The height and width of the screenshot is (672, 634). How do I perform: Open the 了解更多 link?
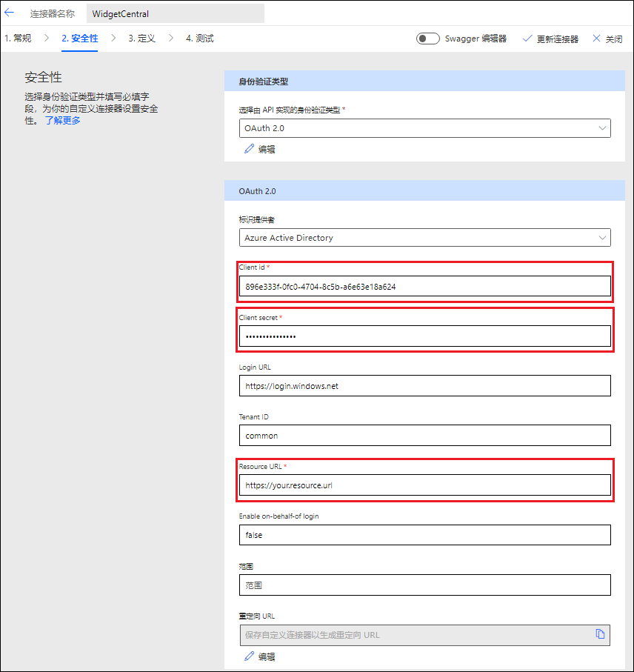(62, 121)
